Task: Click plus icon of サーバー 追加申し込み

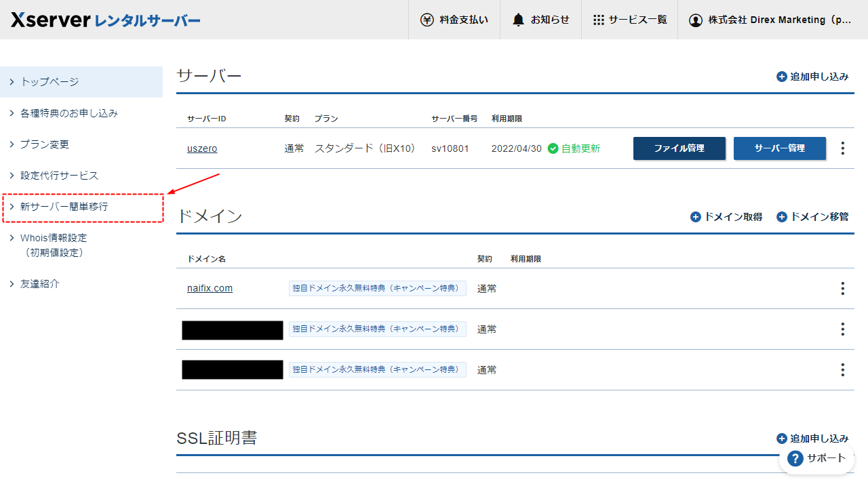Action: (782, 77)
